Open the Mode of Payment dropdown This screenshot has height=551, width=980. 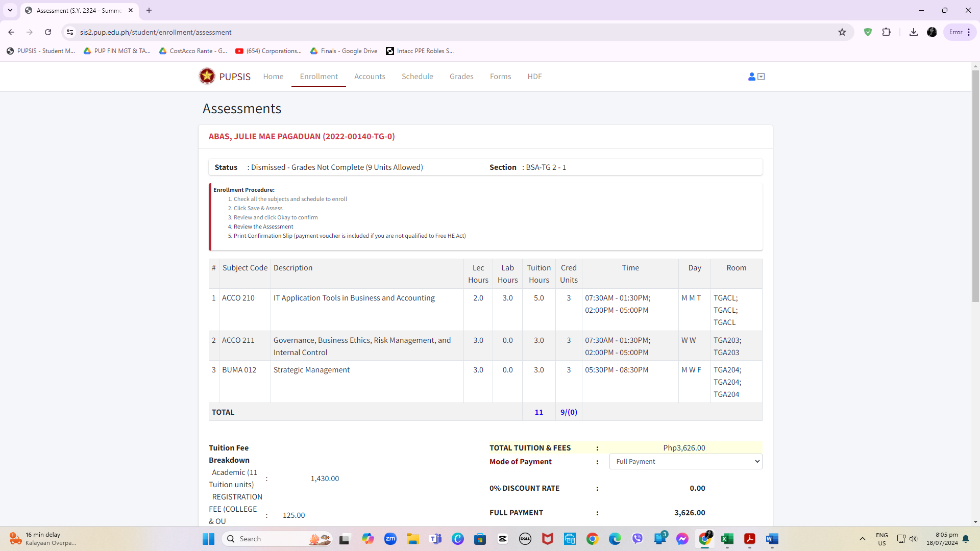(x=685, y=461)
